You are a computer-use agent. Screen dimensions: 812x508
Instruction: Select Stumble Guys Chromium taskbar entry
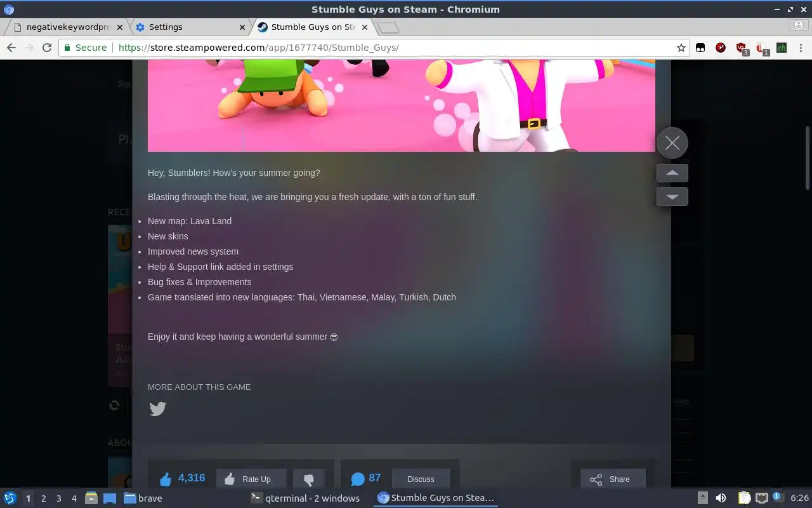click(x=436, y=498)
